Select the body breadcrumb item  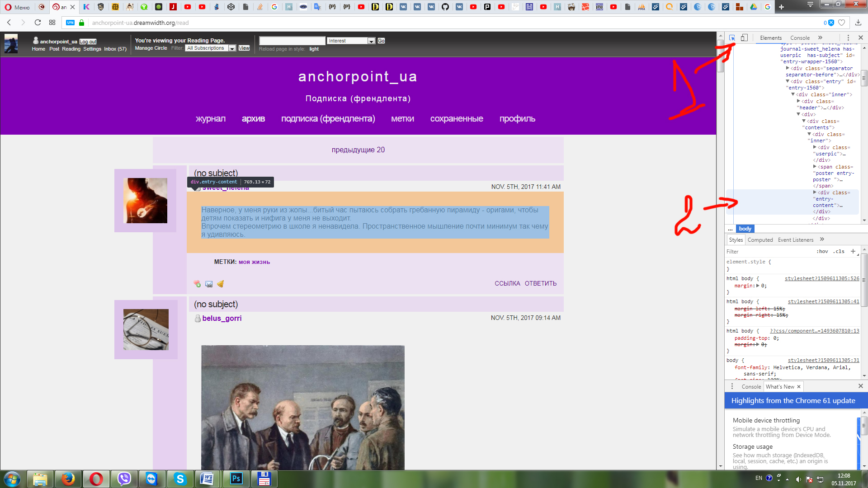pos(745,229)
